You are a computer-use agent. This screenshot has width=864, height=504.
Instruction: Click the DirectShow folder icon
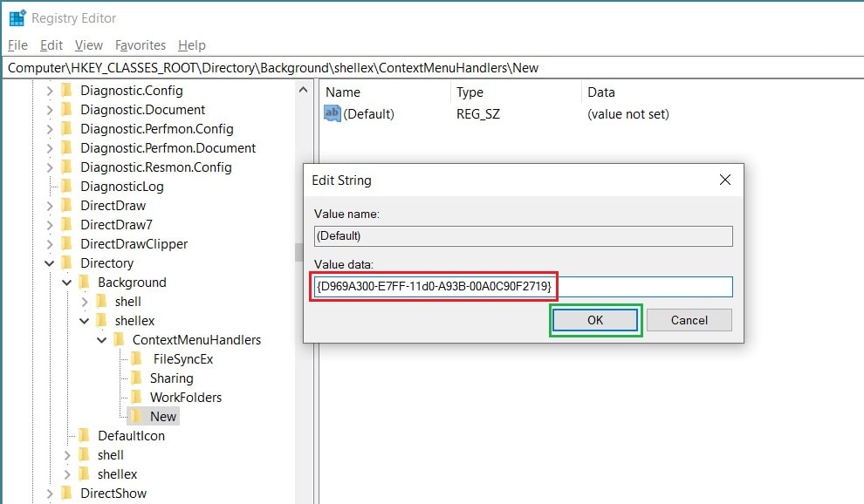(x=66, y=494)
